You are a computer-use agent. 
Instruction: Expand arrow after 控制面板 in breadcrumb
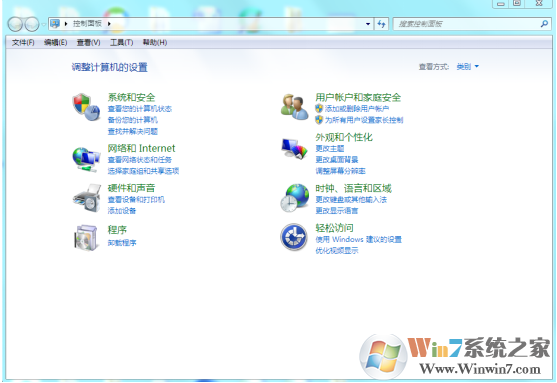109,24
